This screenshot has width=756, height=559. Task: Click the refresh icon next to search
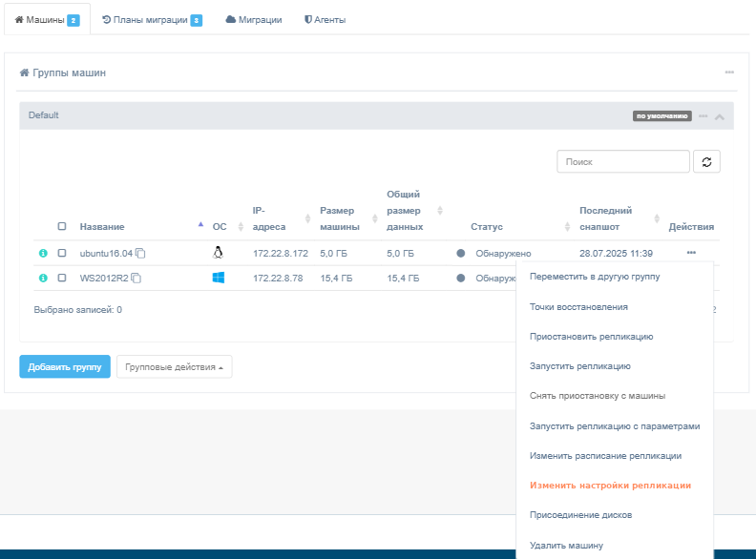click(706, 161)
